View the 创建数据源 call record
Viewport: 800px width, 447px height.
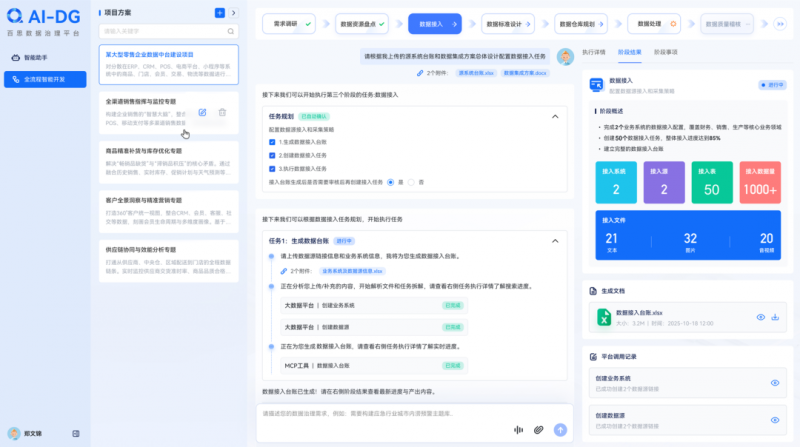(x=774, y=420)
